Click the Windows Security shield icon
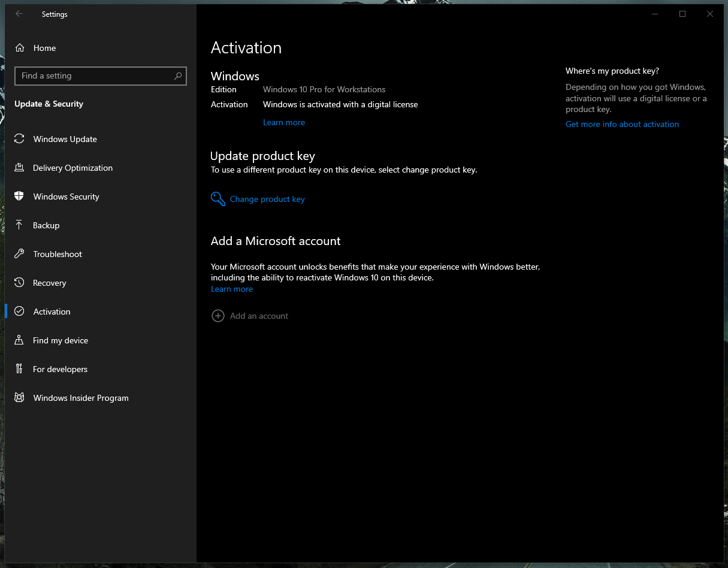The width and height of the screenshot is (728, 568). pyautogui.click(x=20, y=197)
